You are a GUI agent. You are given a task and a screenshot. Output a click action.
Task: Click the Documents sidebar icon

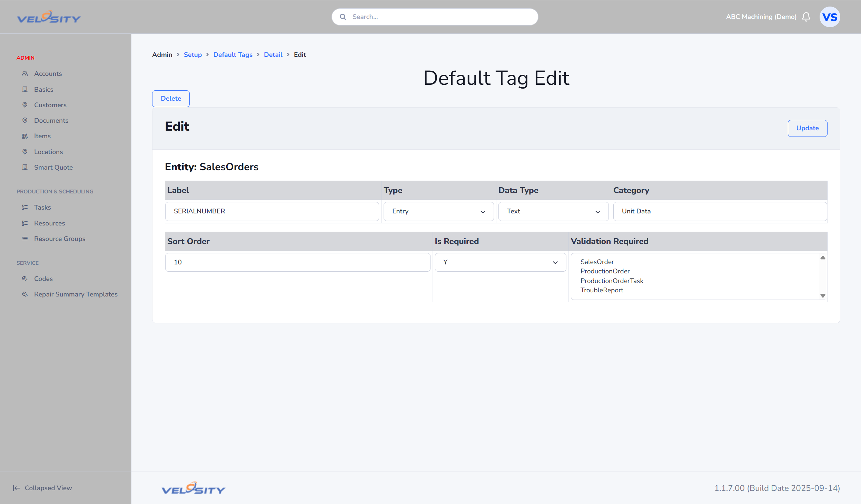25,120
